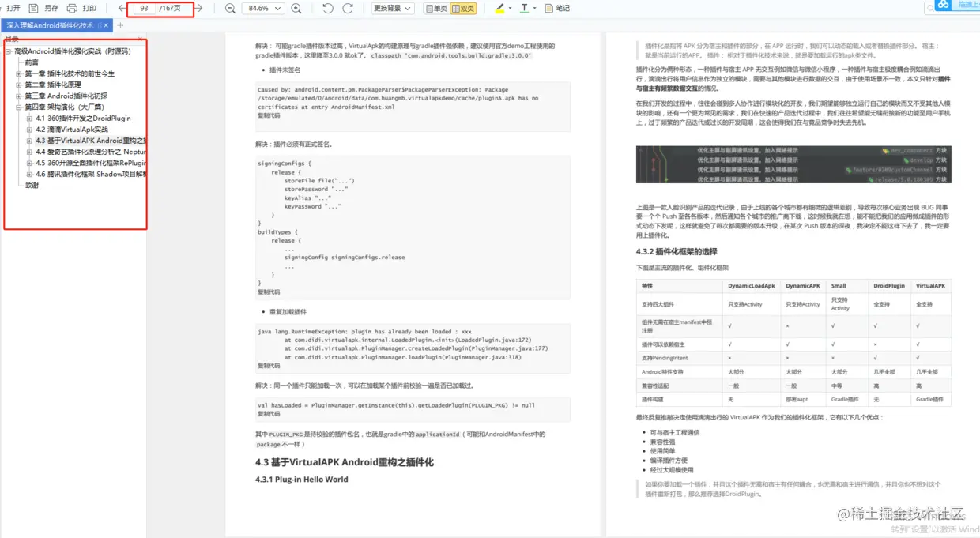Click the 打印 (Print) button

(x=82, y=8)
